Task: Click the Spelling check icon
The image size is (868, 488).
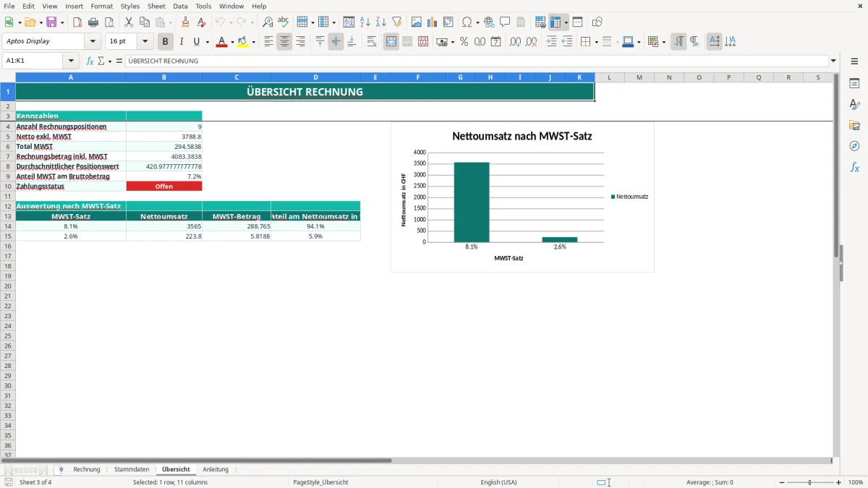Action: click(x=283, y=22)
